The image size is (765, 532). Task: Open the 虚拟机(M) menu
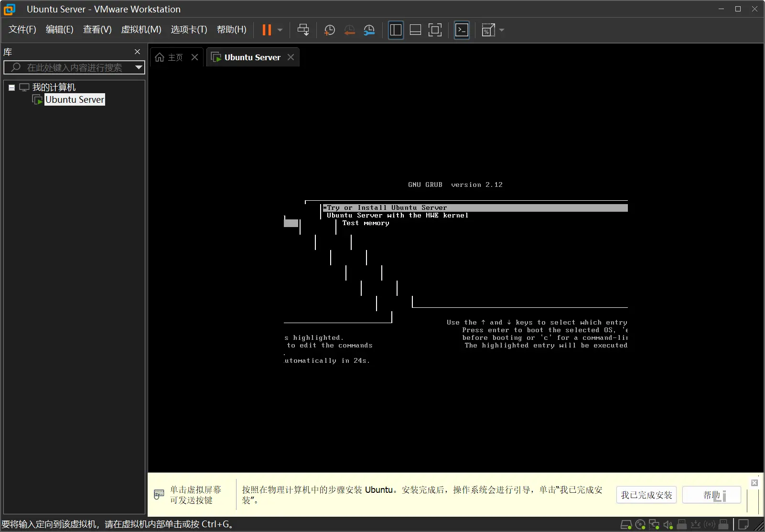point(141,30)
